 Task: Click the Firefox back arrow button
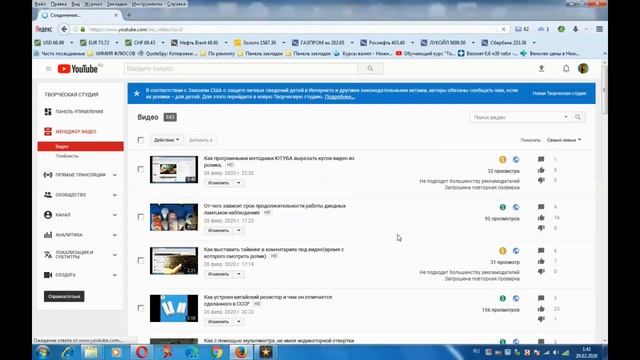[64, 29]
